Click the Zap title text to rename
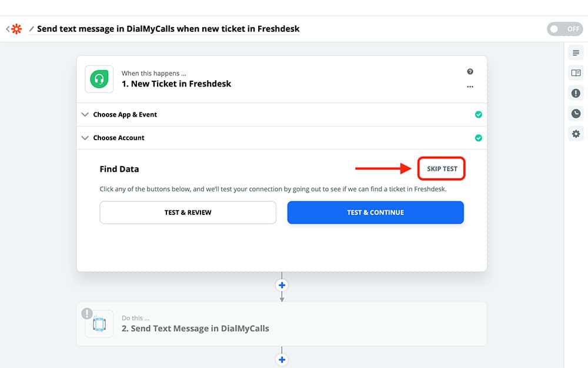The image size is (588, 368). (168, 29)
